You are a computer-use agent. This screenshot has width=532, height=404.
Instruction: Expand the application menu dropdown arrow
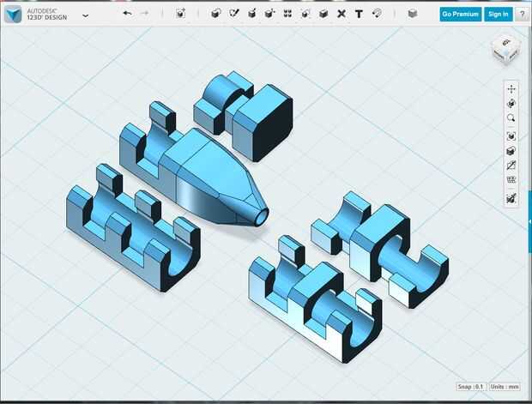click(86, 15)
